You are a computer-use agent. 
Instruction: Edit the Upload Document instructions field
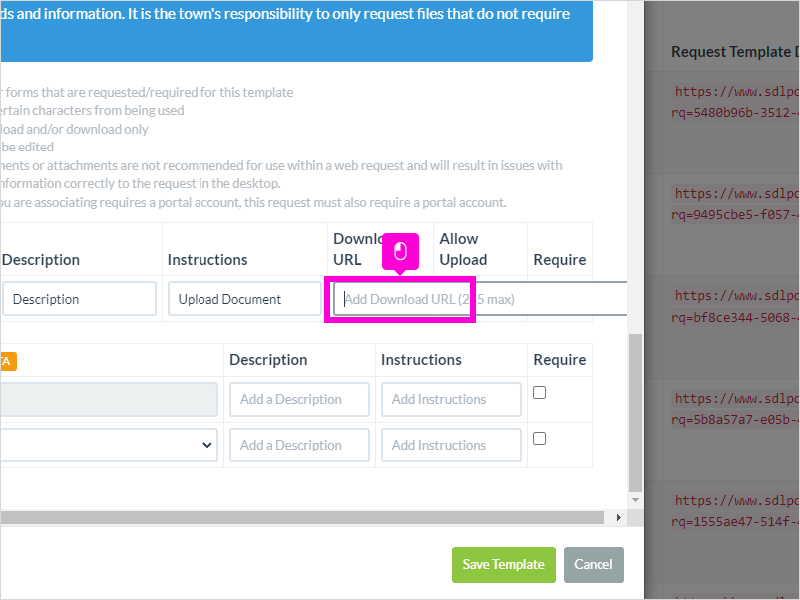[244, 299]
